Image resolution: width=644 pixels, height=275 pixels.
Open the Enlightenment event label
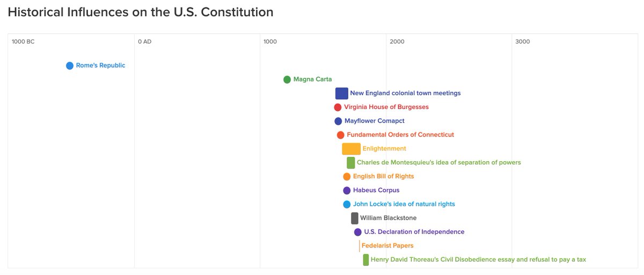[384, 149]
